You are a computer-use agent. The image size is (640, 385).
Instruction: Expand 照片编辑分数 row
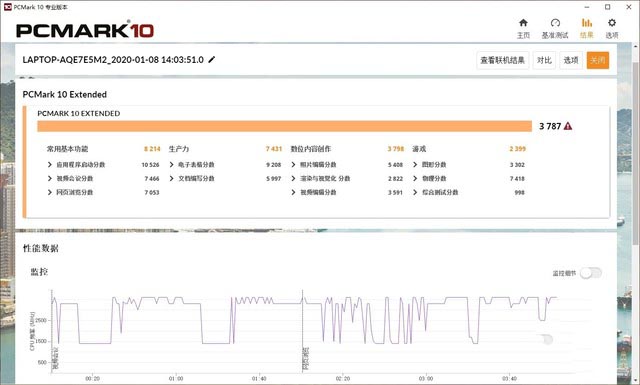coord(293,165)
